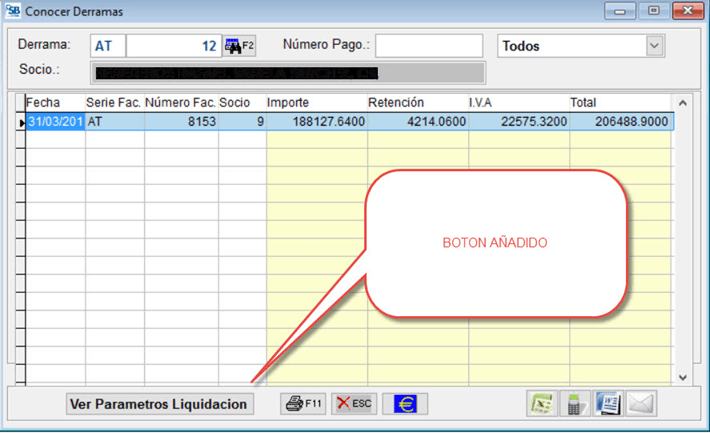
Task: Close the Conocer Derramas window
Action: click(687, 10)
